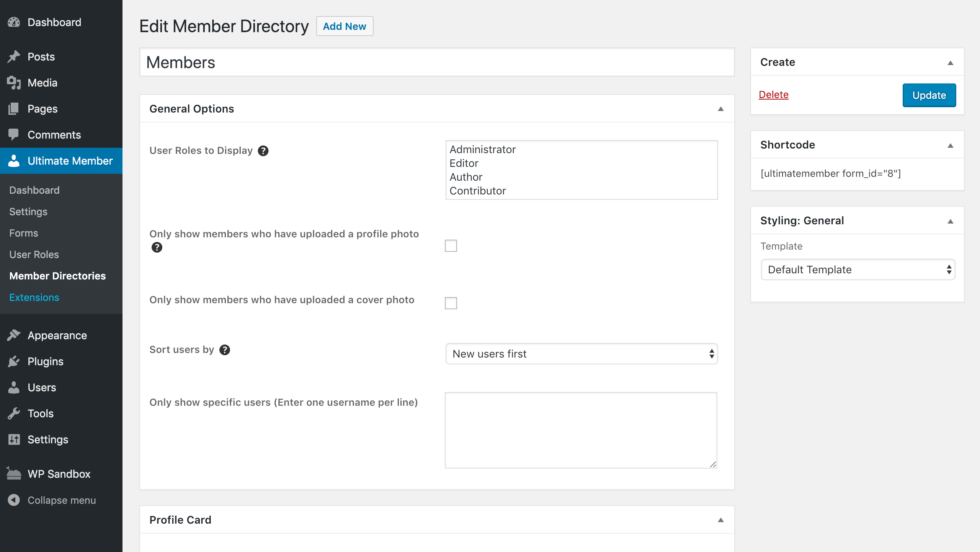Enable only members with cover photo checkbox
980x552 pixels.
[451, 303]
